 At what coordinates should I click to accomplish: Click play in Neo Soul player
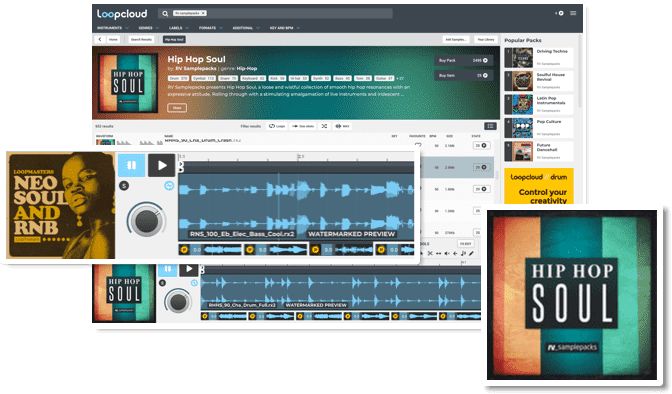[x=162, y=165]
